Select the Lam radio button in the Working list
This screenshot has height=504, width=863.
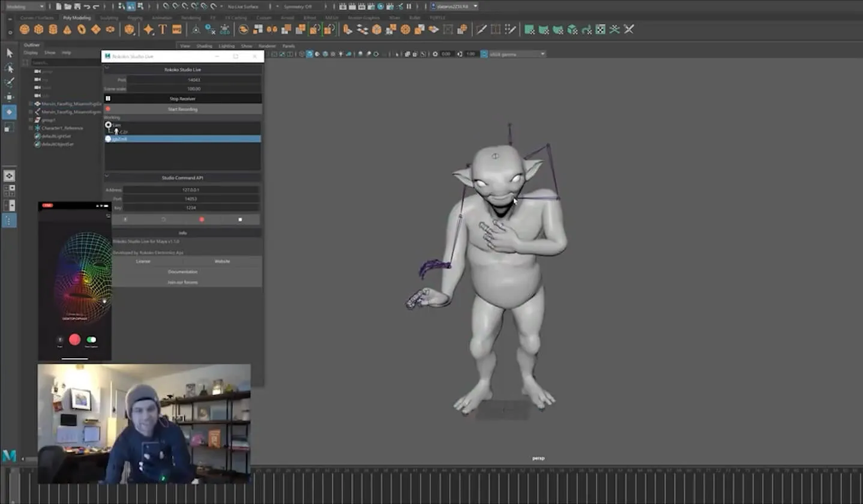(x=109, y=125)
